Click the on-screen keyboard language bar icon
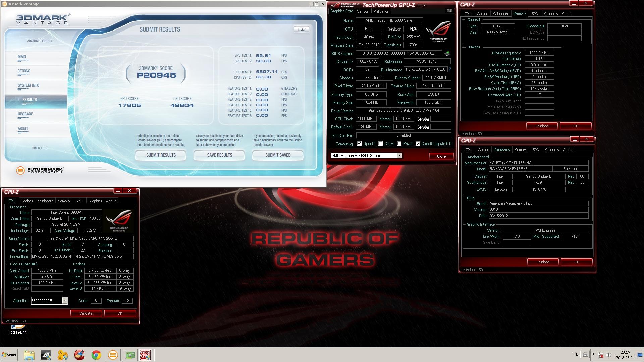Image resolution: width=644 pixels, height=362 pixels. [x=585, y=355]
